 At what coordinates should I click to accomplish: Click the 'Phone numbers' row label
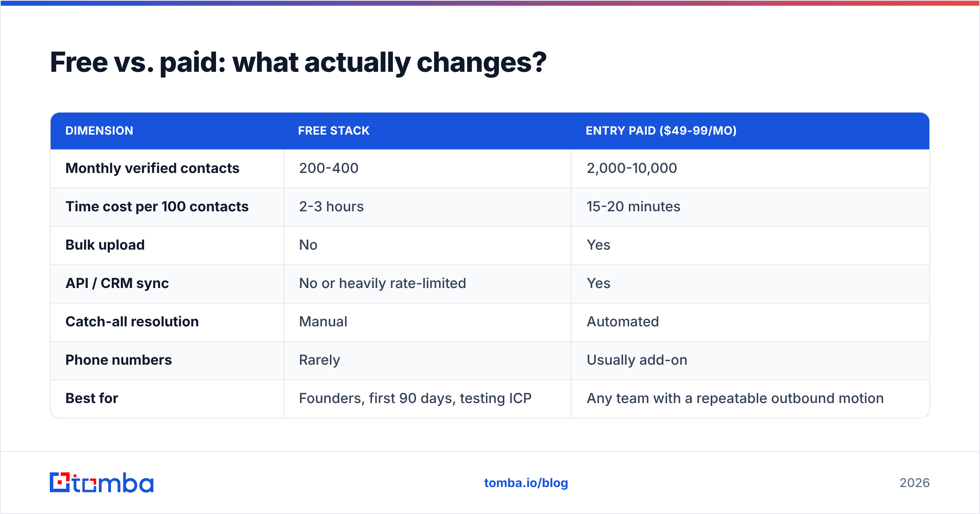(118, 360)
